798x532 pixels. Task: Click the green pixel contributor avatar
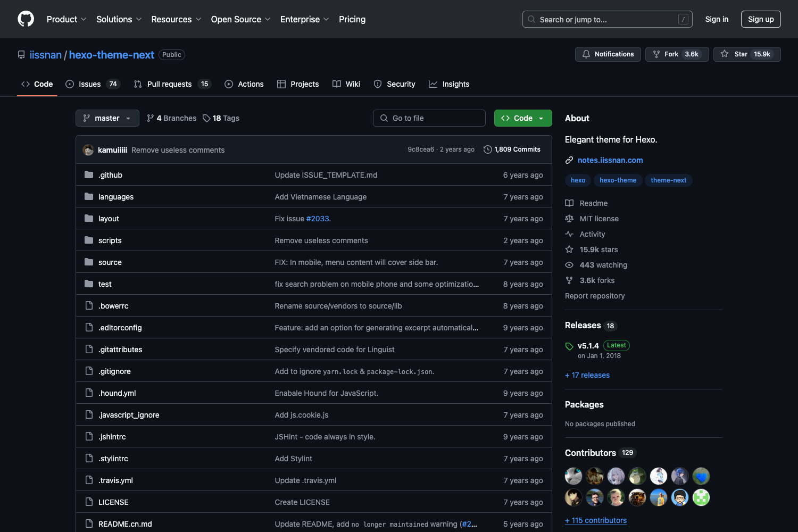pyautogui.click(x=701, y=497)
